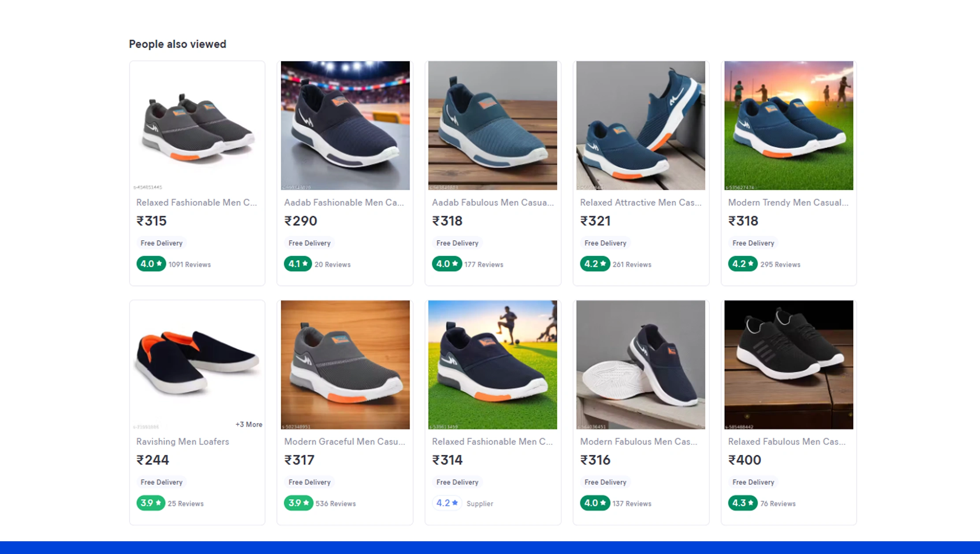The image size is (980, 554).
Task: Click the 4.2 Supplier rating badge
Action: pyautogui.click(x=447, y=503)
